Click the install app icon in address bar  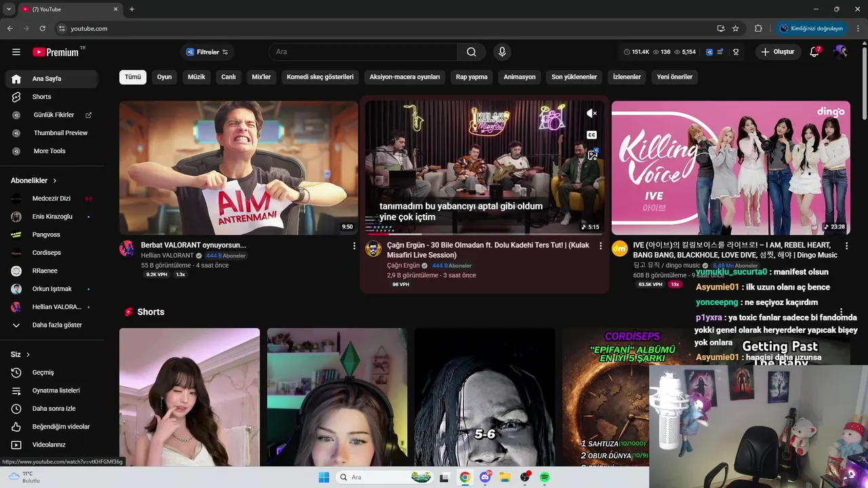pyautogui.click(x=721, y=28)
